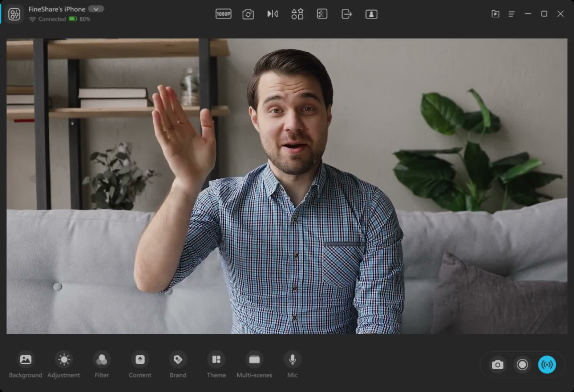Open the recordings media library icon

coord(495,14)
